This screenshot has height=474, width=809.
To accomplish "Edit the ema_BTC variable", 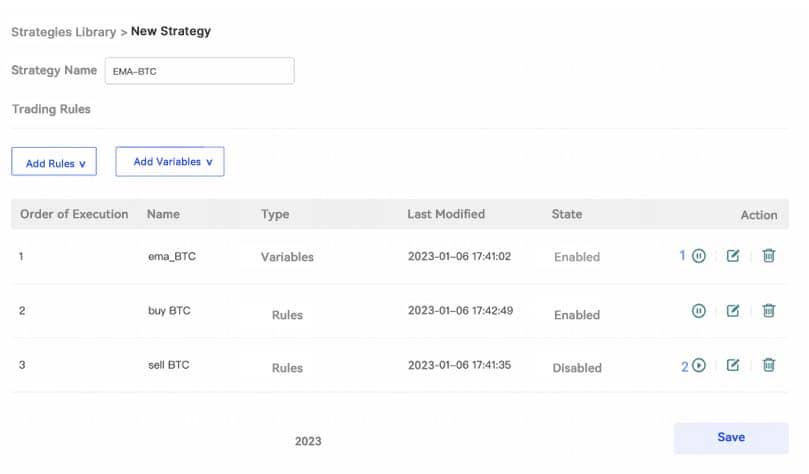I will 733,256.
